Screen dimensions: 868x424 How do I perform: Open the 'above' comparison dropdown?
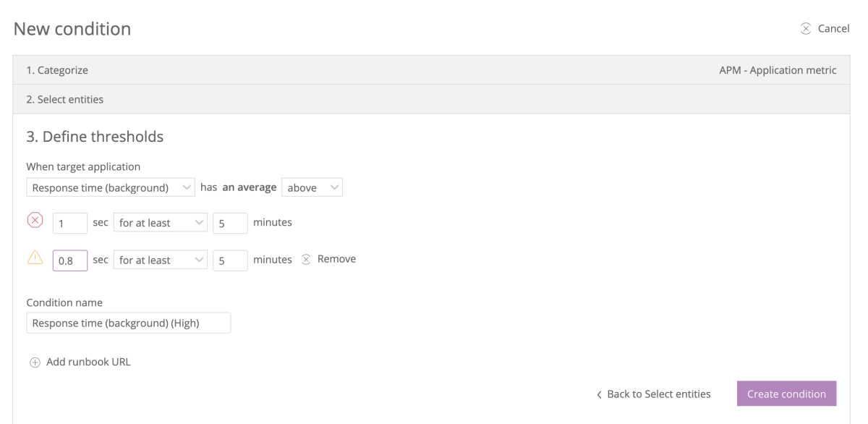point(312,187)
